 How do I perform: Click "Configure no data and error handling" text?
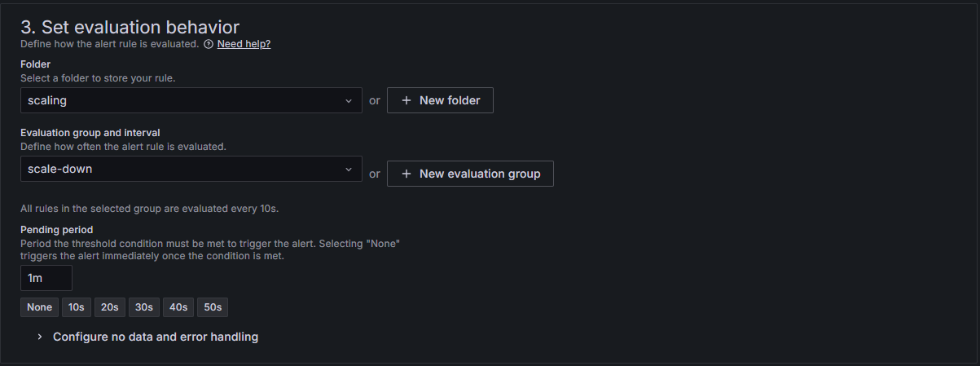click(x=156, y=337)
